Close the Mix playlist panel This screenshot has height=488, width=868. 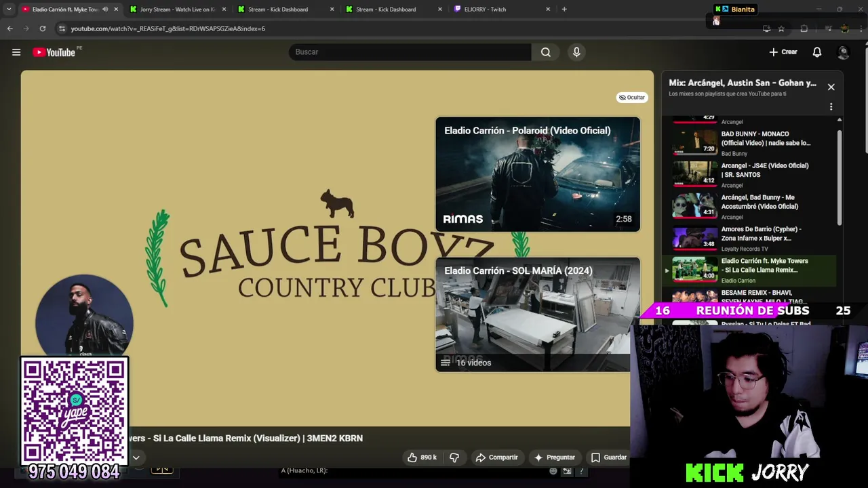click(x=831, y=87)
